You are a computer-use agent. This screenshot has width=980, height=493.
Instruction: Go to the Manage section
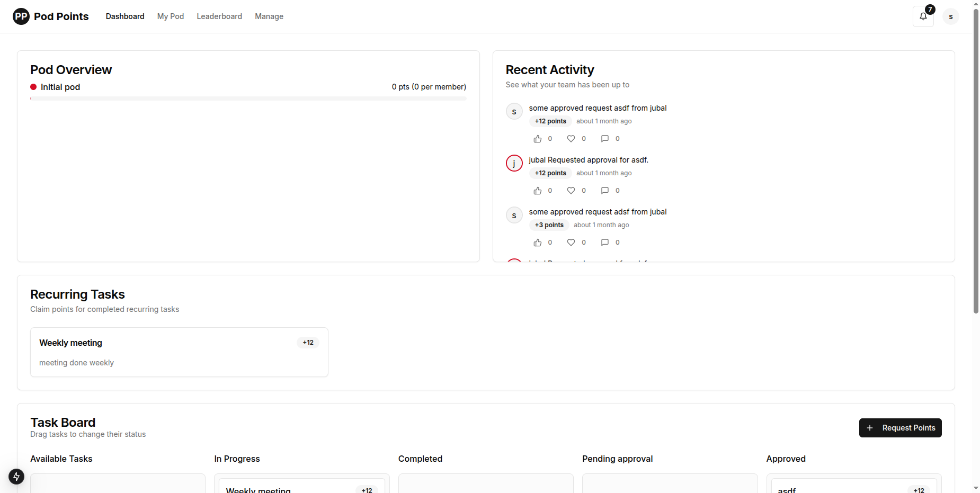[x=269, y=16]
